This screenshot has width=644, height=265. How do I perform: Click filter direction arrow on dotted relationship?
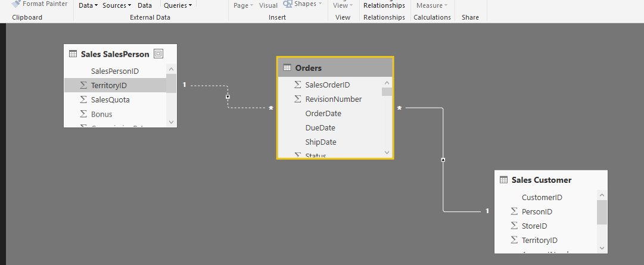228,97
